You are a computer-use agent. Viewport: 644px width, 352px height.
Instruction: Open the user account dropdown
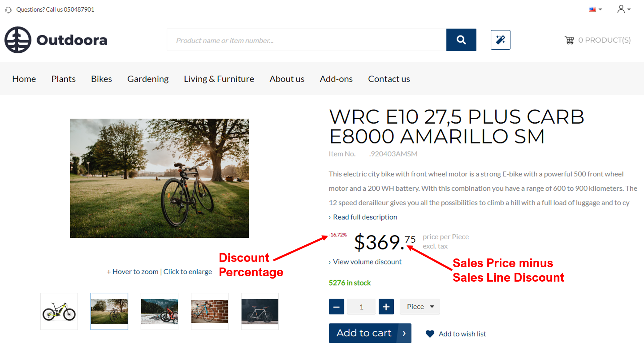(624, 9)
